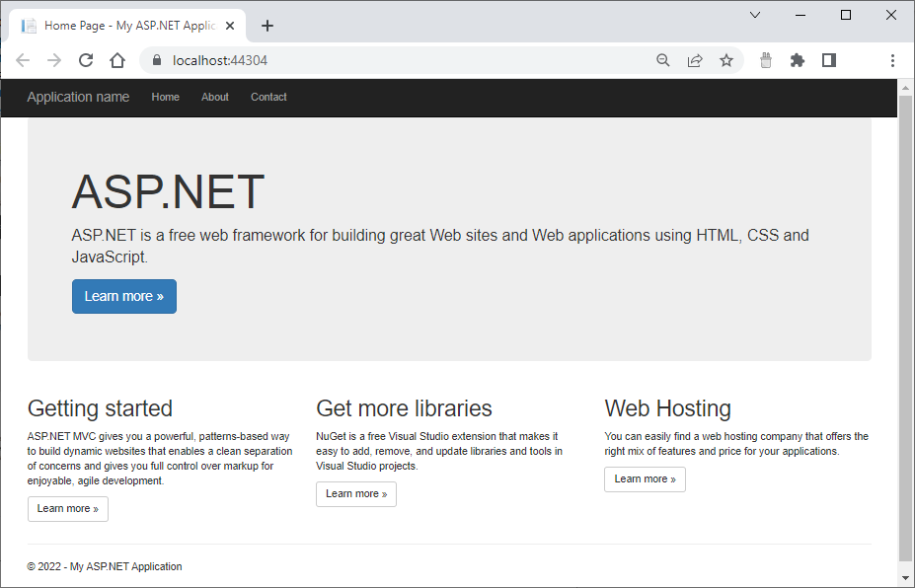Click Learn more in the ASP.NET banner
Image resolution: width=915 pixels, height=588 pixels.
123,296
